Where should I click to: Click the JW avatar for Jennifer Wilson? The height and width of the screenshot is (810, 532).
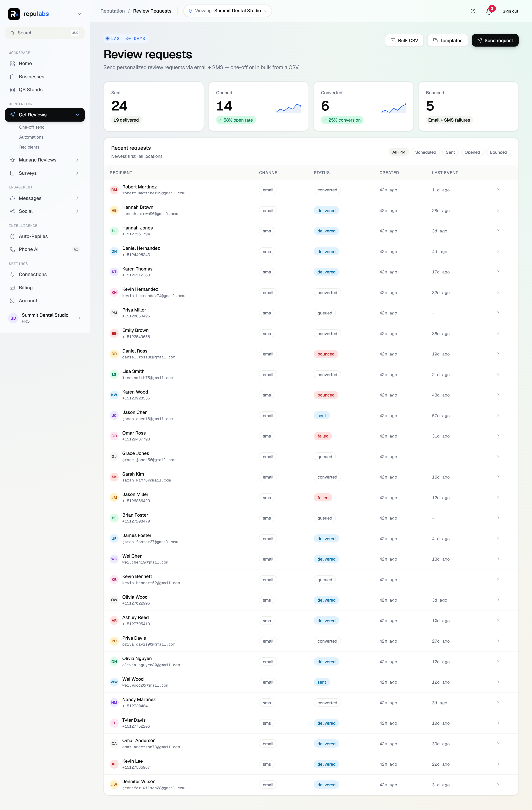click(114, 785)
